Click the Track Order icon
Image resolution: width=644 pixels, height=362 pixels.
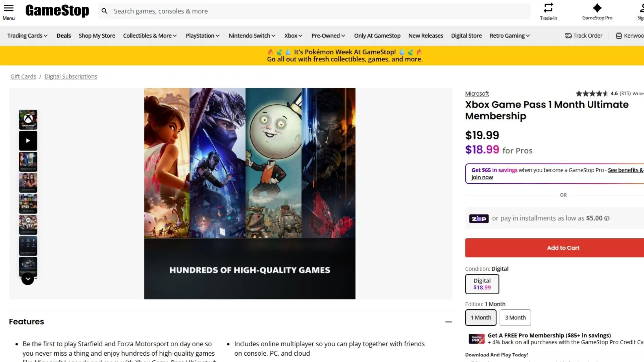click(568, 36)
